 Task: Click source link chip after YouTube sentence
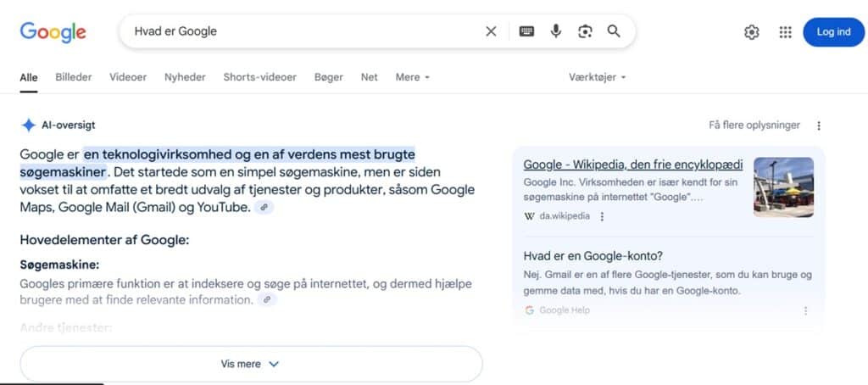point(264,207)
